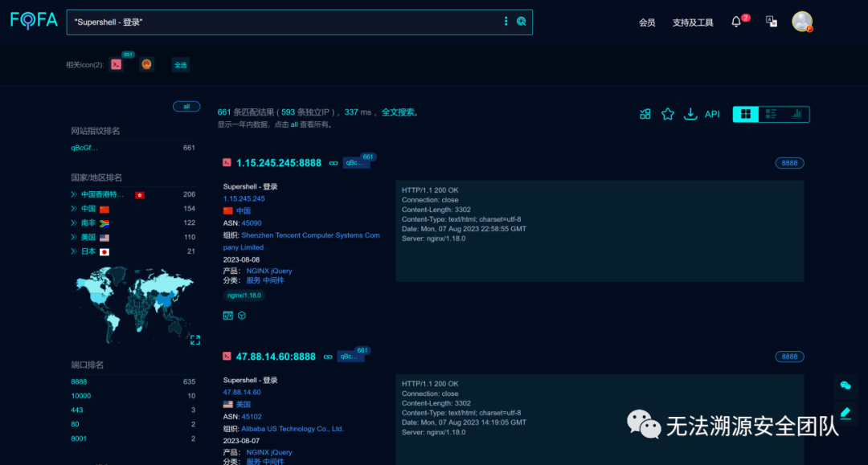Image resolution: width=868 pixels, height=465 pixels.
Task: Click qBc... tag on 47.88.14.60 result
Action: [x=350, y=356]
